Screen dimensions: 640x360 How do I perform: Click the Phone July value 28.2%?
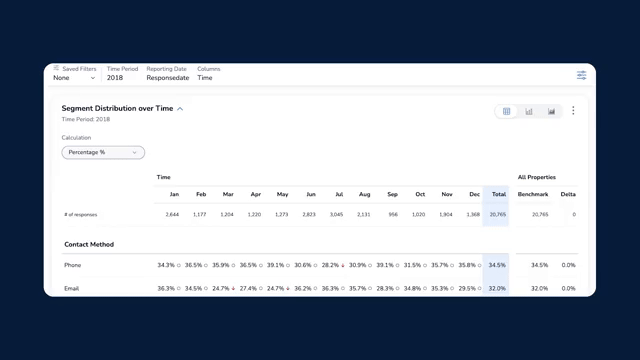tap(330, 265)
